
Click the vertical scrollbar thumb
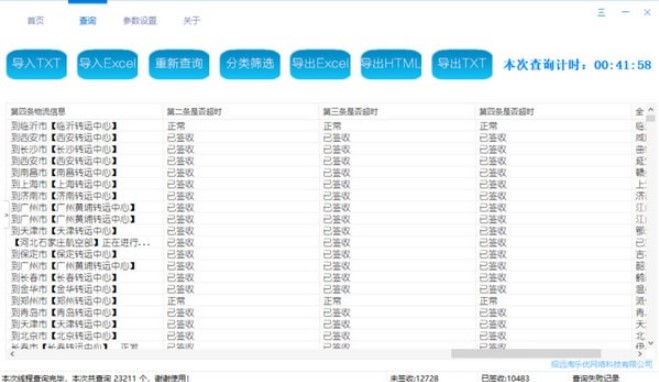[x=651, y=119]
